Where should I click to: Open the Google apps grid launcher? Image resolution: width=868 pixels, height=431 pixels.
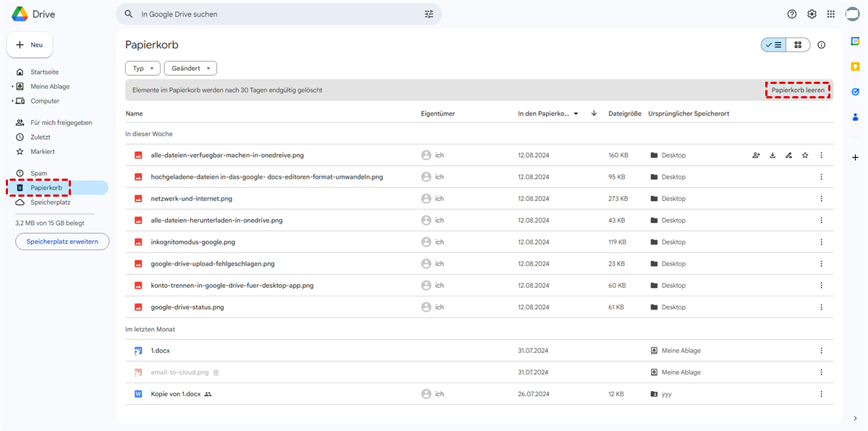(831, 14)
